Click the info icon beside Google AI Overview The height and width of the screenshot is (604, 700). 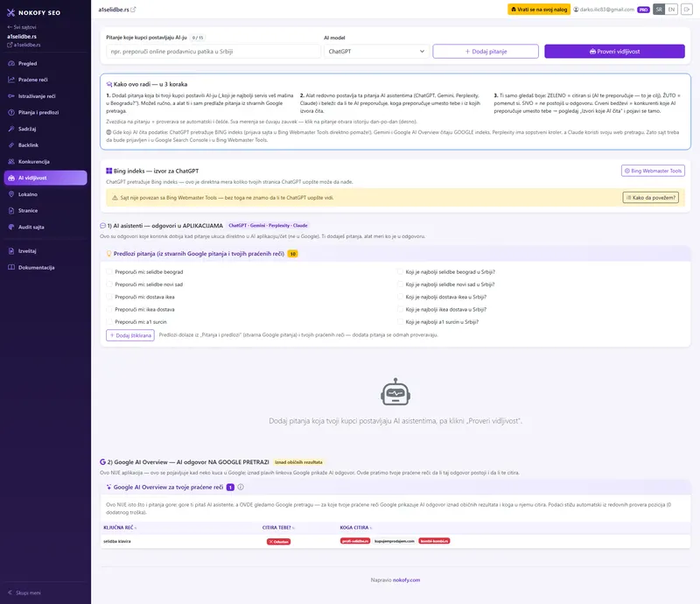(x=241, y=487)
